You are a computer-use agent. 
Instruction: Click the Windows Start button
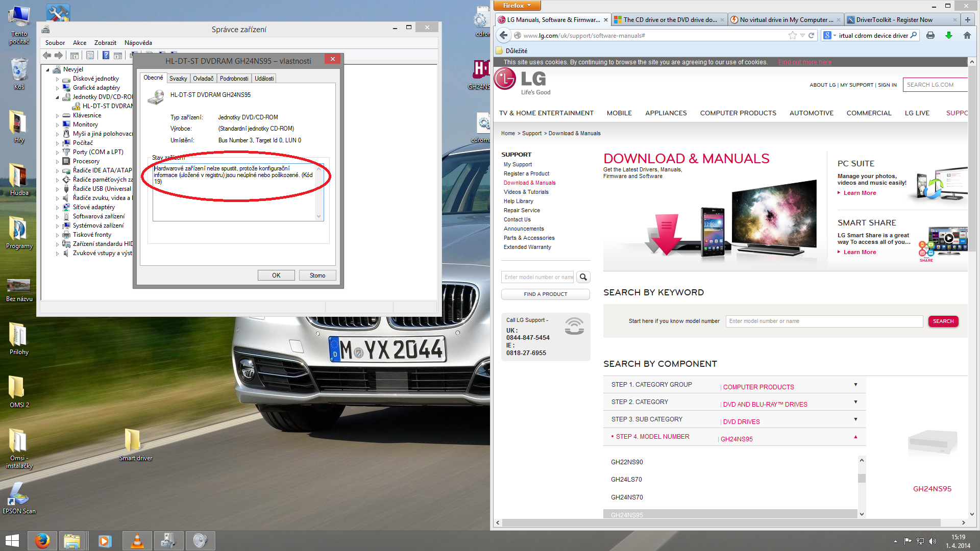[x=12, y=541]
